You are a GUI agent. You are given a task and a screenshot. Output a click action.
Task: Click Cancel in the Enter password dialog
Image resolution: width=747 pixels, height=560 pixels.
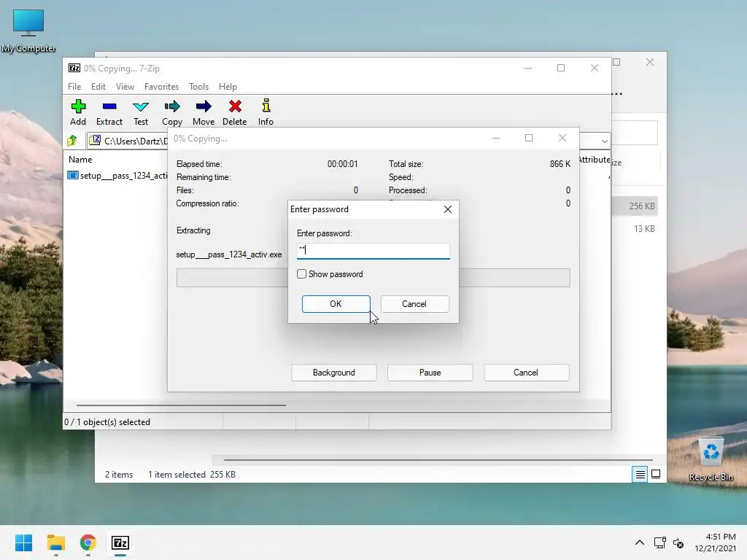click(414, 304)
